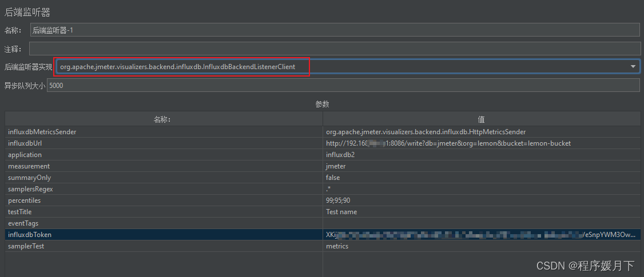Click the influxdbToken value cell
The width and height of the screenshot is (644, 277).
pyautogui.click(x=482, y=235)
